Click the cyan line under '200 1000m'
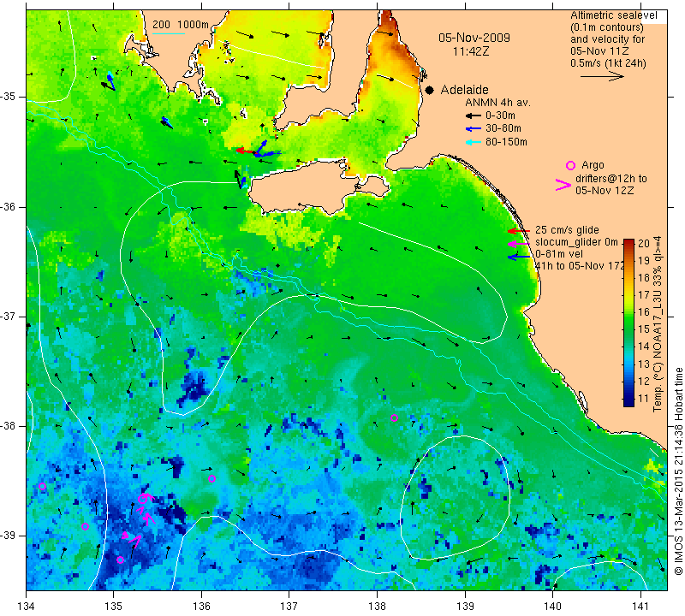 (x=169, y=33)
